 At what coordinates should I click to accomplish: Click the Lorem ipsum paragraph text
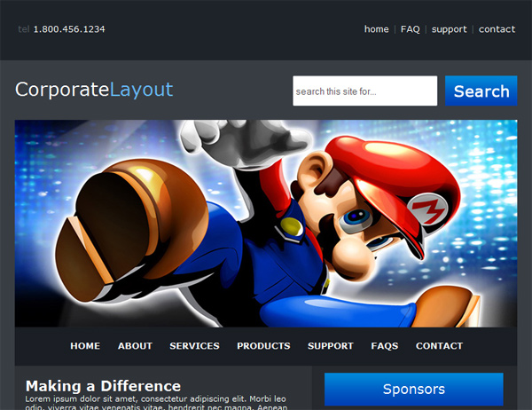(155, 400)
